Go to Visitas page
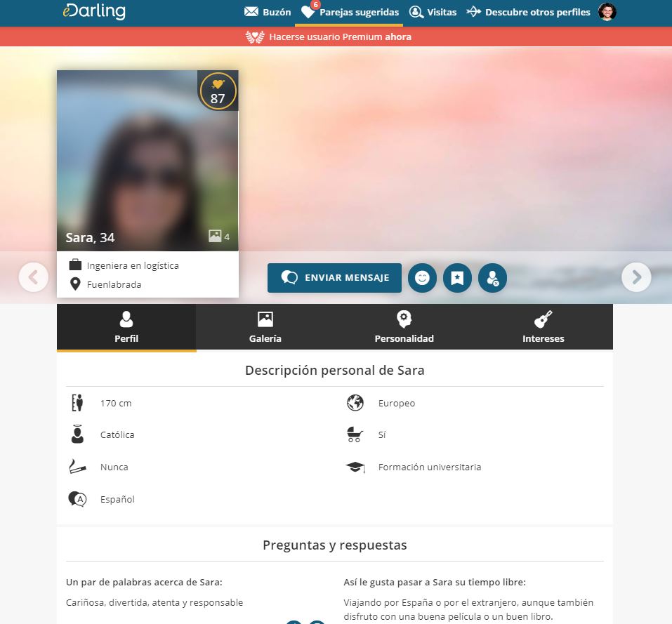The height and width of the screenshot is (624, 672). pyautogui.click(x=433, y=12)
